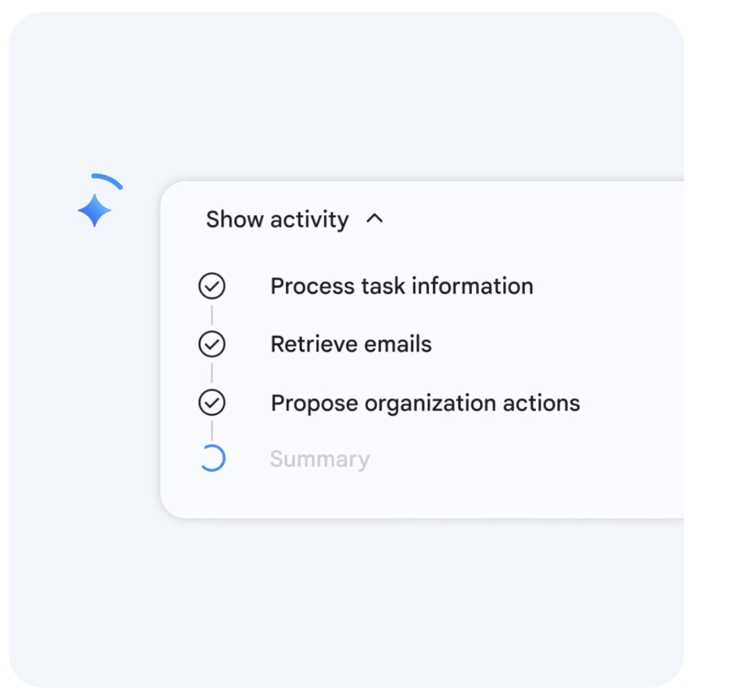Click the word "Show" in the card header
Screen dimensions: 730x700
[234, 219]
